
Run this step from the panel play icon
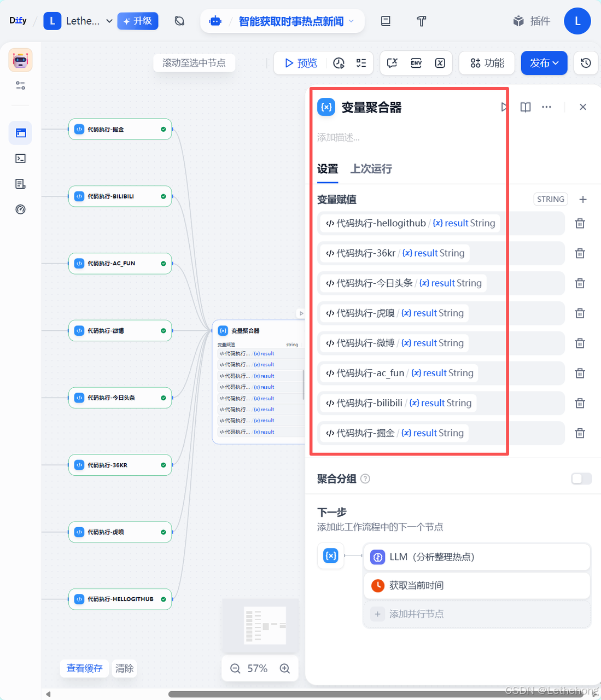coord(504,107)
